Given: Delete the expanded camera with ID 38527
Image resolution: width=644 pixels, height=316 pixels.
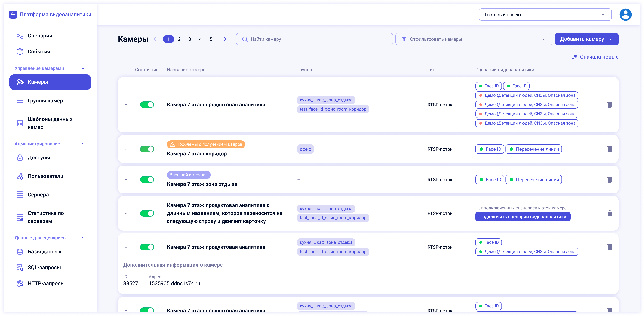Looking at the screenshot, I should point(609,247).
